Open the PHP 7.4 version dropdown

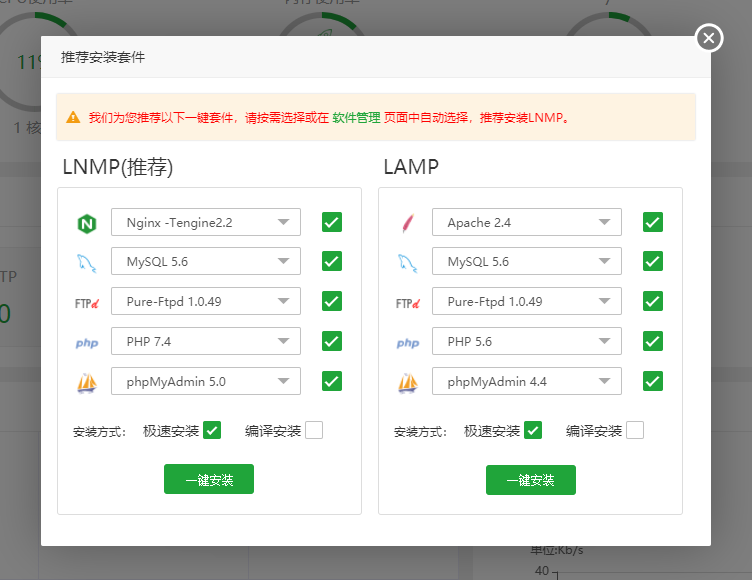coord(206,341)
